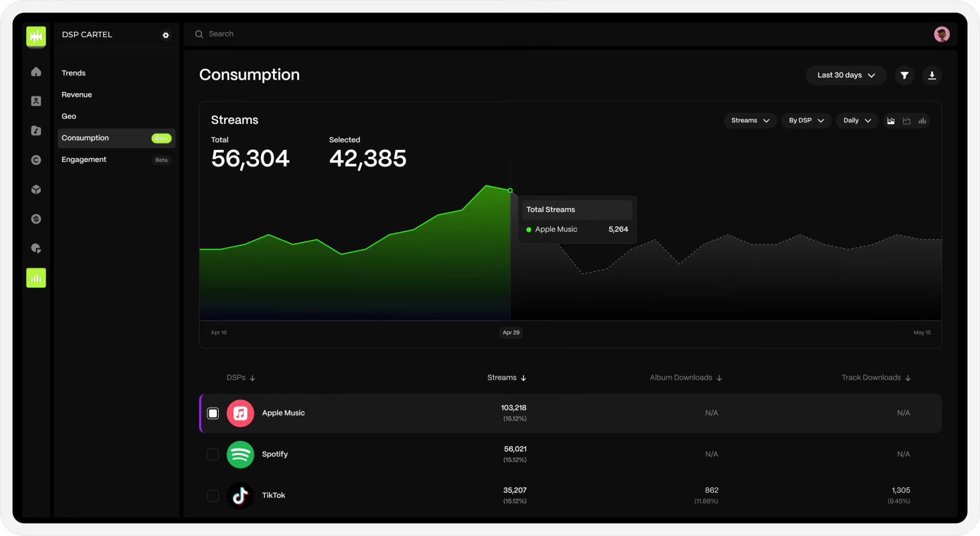980x536 pixels.
Task: Switch to bar chart view icon
Action: 922,121
